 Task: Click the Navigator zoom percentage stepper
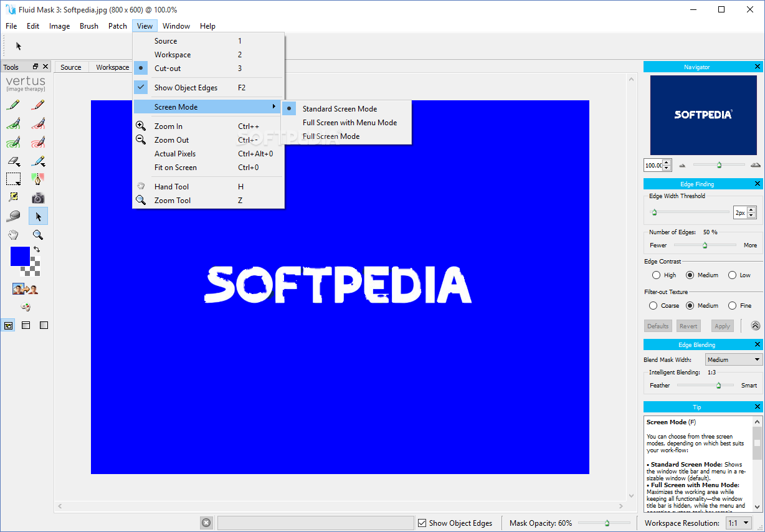(667, 165)
